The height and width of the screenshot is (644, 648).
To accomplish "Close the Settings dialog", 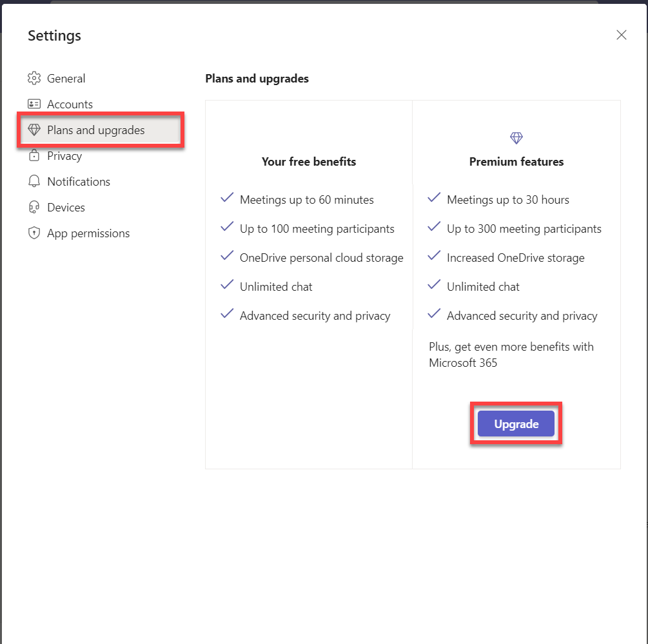I will tap(621, 35).
